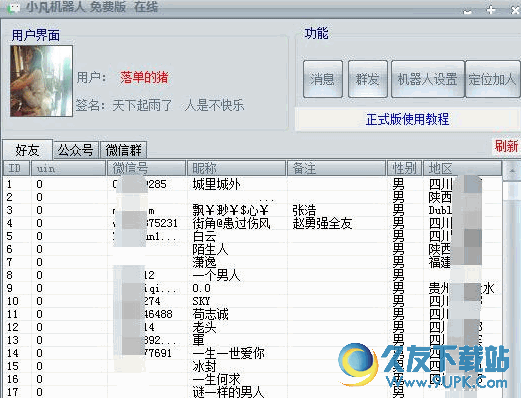Switch to the 微信群 tab
Screen dimensions: 521x398
pos(124,150)
